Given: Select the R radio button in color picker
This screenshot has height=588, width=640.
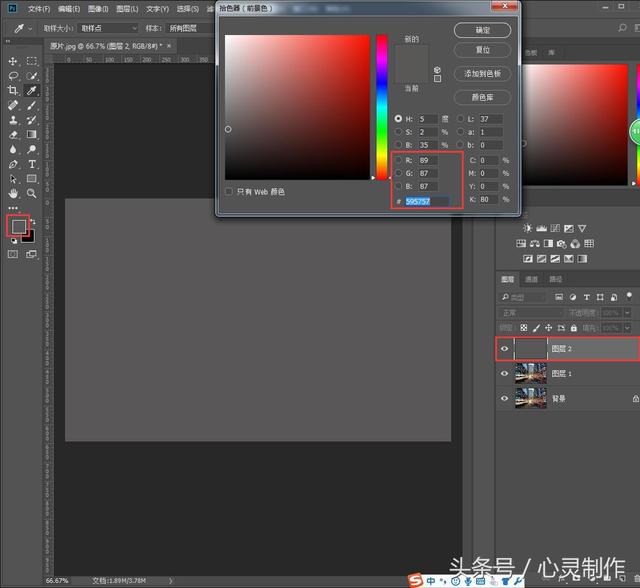Looking at the screenshot, I should pyautogui.click(x=398, y=160).
